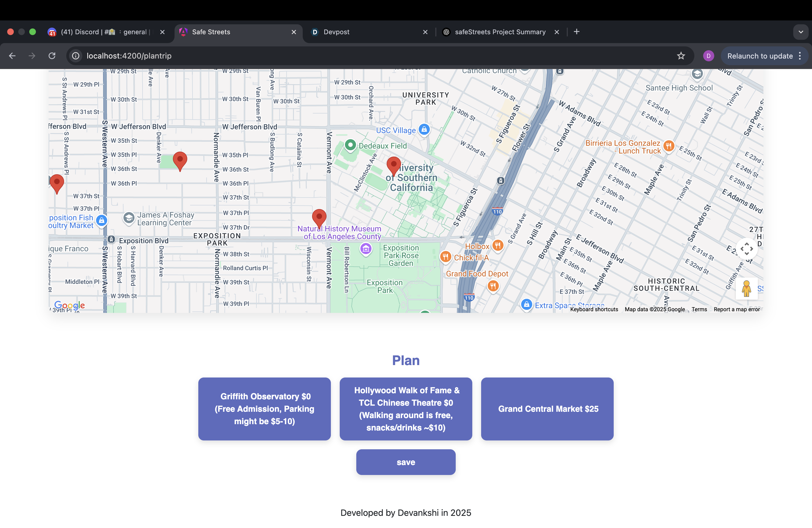View site information for localhost
The height and width of the screenshot is (528, 812).
coord(76,56)
